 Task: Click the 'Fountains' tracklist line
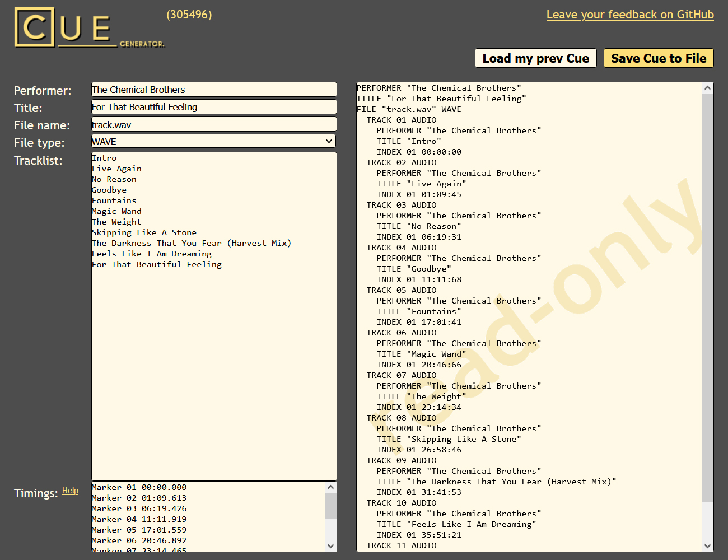[x=114, y=200]
